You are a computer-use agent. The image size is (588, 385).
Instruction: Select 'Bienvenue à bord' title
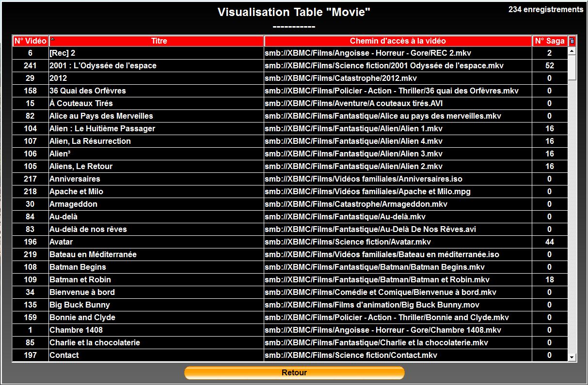tap(82, 292)
